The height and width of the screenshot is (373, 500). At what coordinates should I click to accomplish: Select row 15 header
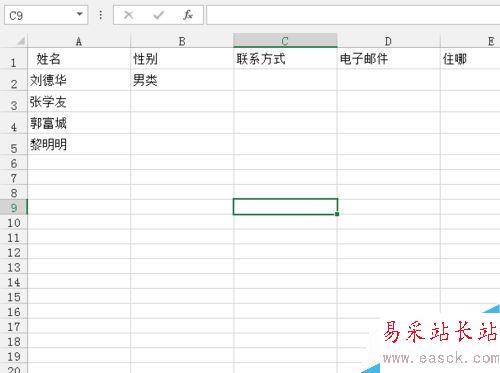point(14,296)
